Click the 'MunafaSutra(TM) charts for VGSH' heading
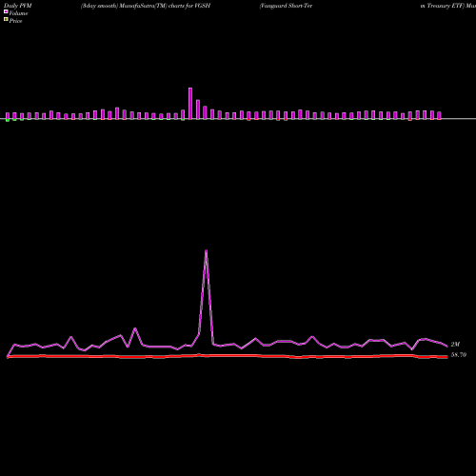 (x=165, y=6)
